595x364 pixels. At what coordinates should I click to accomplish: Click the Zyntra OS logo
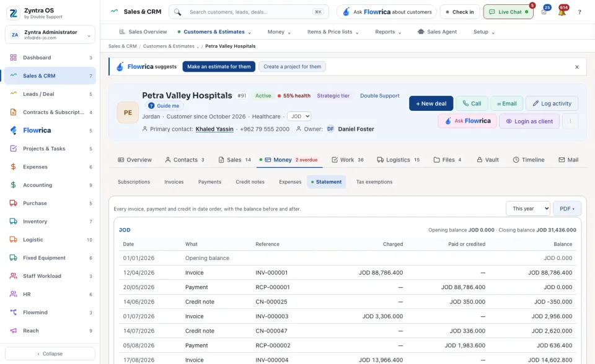[x=13, y=13]
